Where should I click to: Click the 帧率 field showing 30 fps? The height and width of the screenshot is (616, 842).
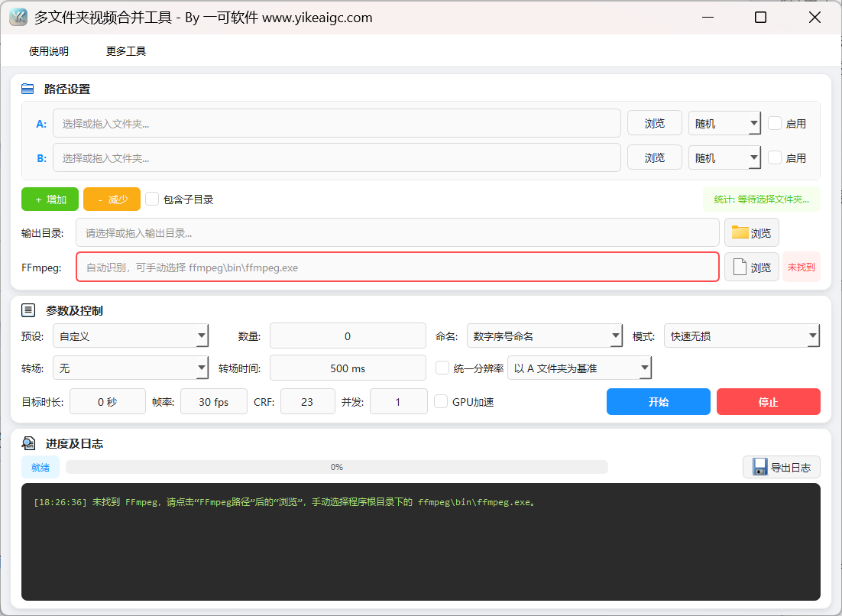214,402
